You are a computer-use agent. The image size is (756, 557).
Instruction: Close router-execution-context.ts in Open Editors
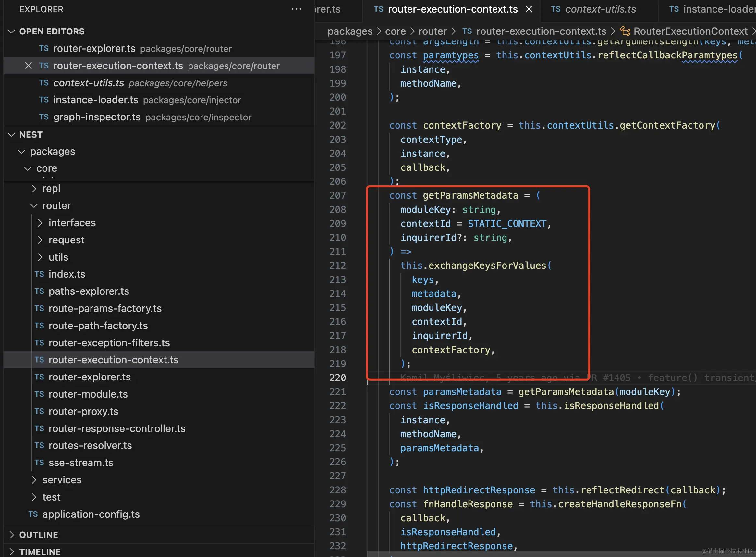[28, 66]
